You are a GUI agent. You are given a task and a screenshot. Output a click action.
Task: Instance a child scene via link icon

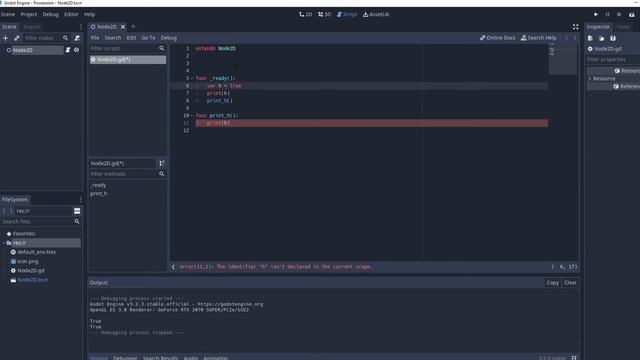(17, 38)
